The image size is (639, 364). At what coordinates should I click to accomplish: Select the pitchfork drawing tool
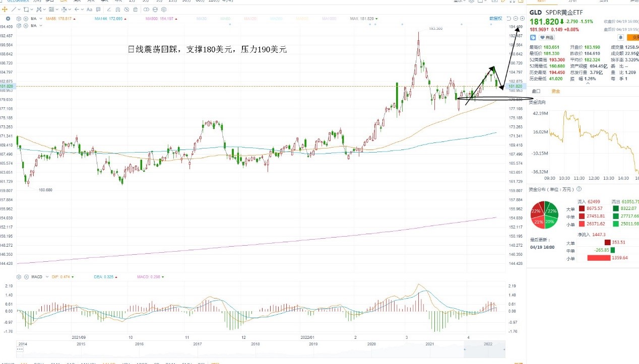pos(38,10)
